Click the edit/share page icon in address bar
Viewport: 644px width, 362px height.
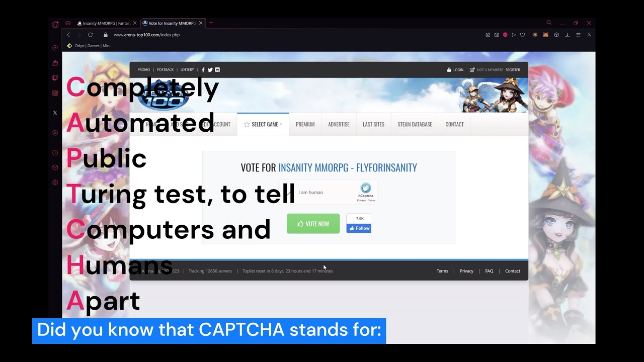488,35
